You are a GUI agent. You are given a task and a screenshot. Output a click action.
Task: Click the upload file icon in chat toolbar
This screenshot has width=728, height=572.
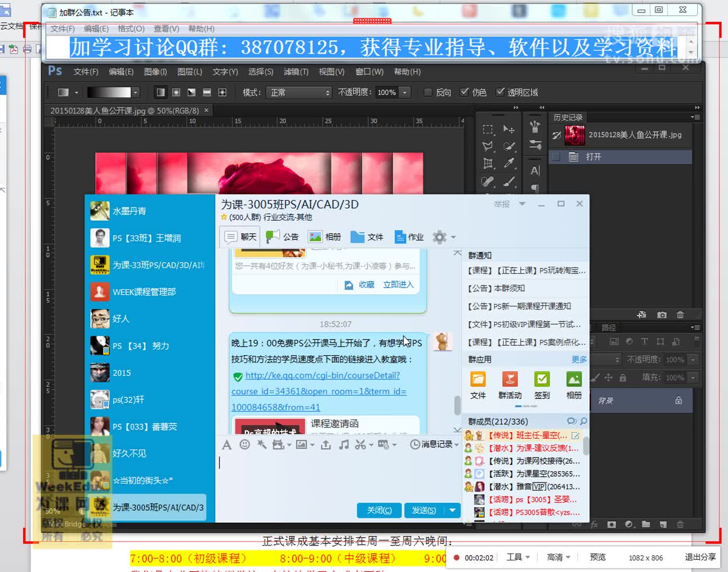[x=326, y=444]
